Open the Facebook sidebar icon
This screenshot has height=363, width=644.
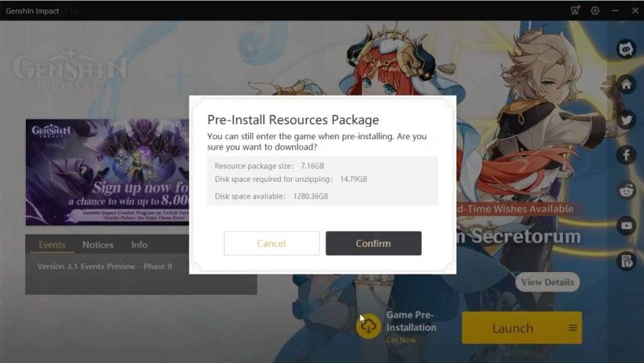626,155
